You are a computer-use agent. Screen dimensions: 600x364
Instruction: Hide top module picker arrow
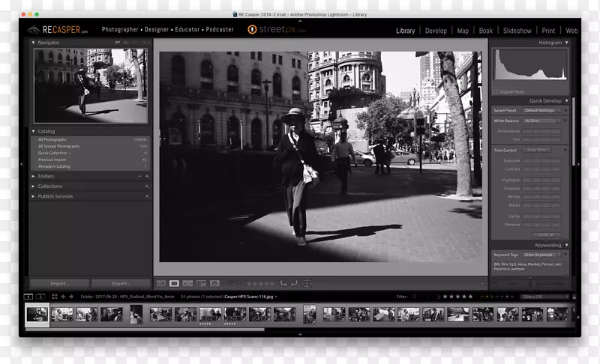(300, 21)
